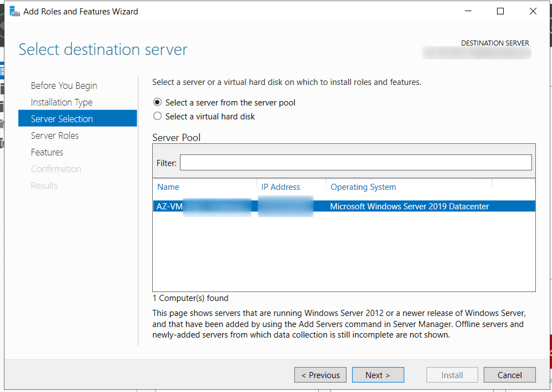Viewport: 552px width, 392px height.
Task: Click empty area of server pool list
Action: 344,252
